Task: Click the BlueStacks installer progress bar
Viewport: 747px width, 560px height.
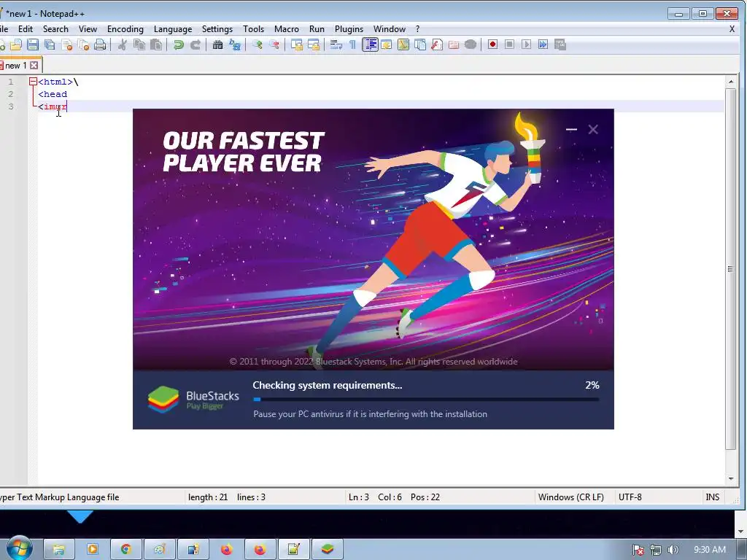Action: coord(426,400)
